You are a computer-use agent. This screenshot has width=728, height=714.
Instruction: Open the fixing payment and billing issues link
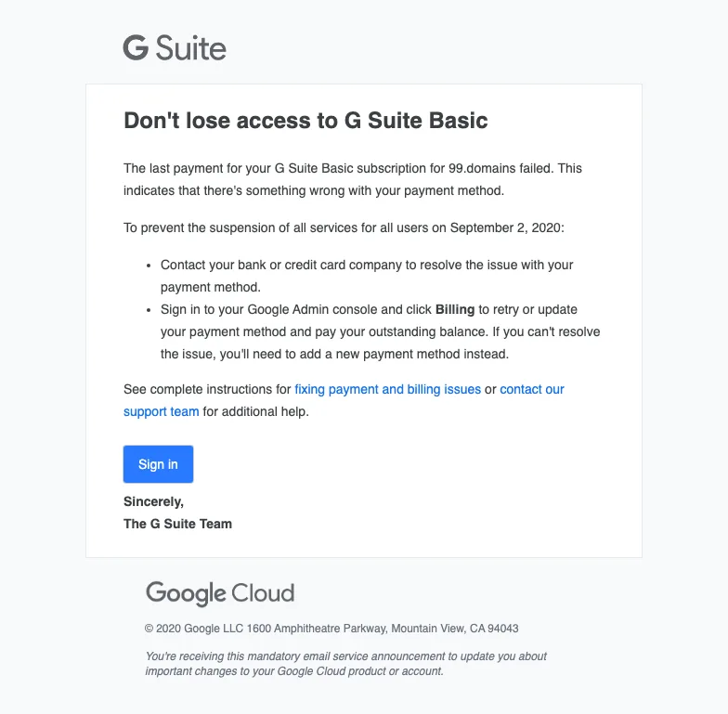tap(388, 389)
